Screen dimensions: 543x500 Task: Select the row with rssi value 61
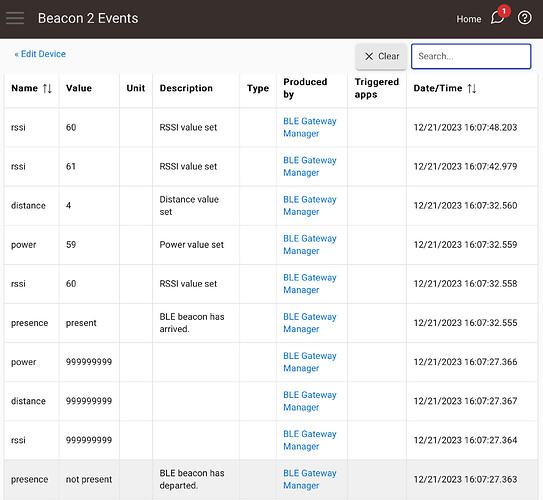[x=271, y=167]
